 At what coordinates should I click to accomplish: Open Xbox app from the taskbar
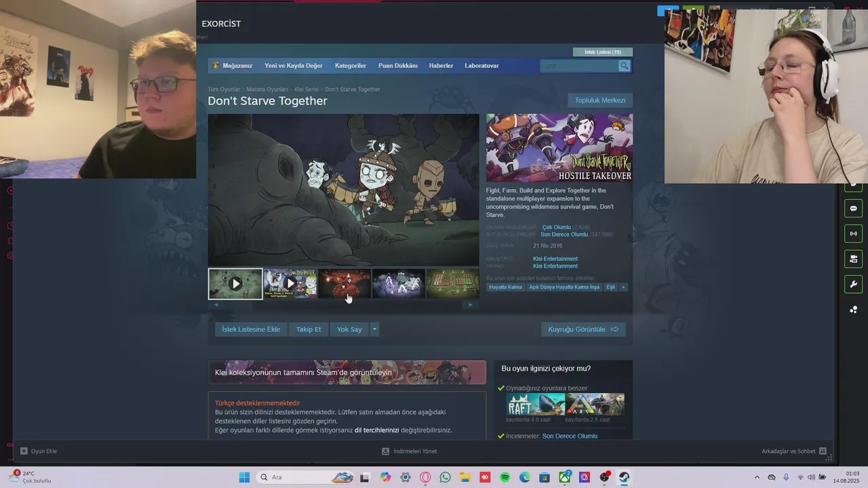click(x=564, y=477)
